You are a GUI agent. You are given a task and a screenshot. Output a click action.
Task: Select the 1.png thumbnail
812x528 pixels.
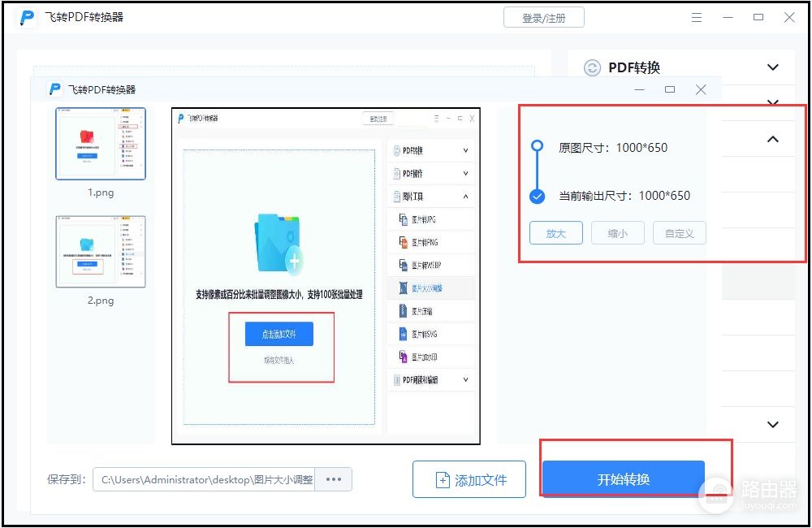tap(101, 144)
